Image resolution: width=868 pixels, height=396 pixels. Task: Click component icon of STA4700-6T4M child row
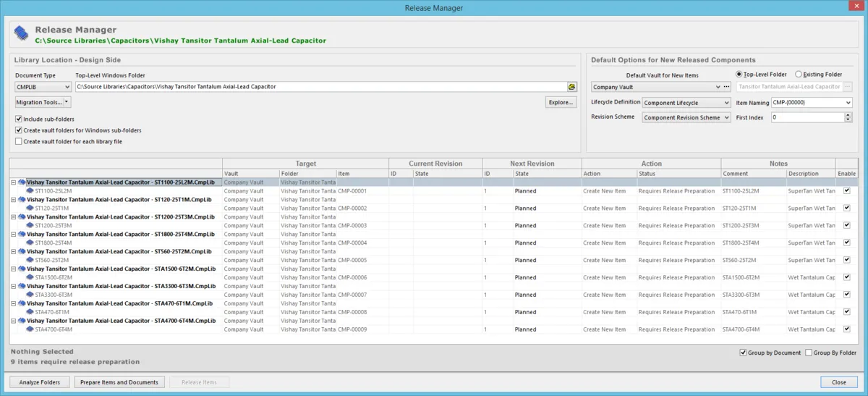pyautogui.click(x=30, y=330)
